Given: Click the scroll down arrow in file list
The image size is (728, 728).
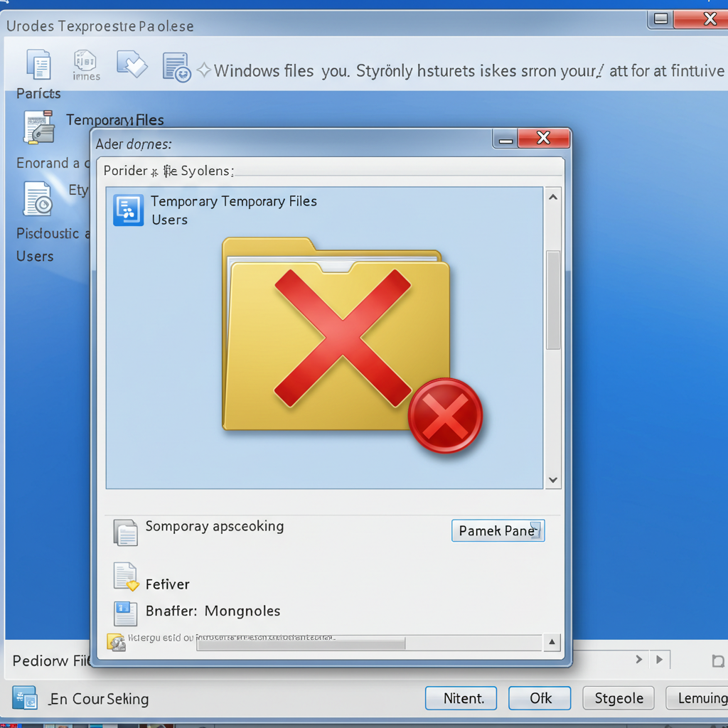Looking at the screenshot, I should (x=553, y=480).
